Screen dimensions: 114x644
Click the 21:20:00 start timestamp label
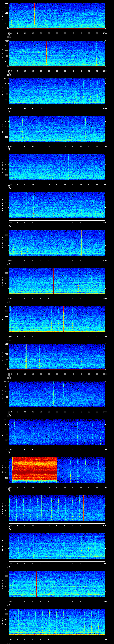(x=9, y=184)
